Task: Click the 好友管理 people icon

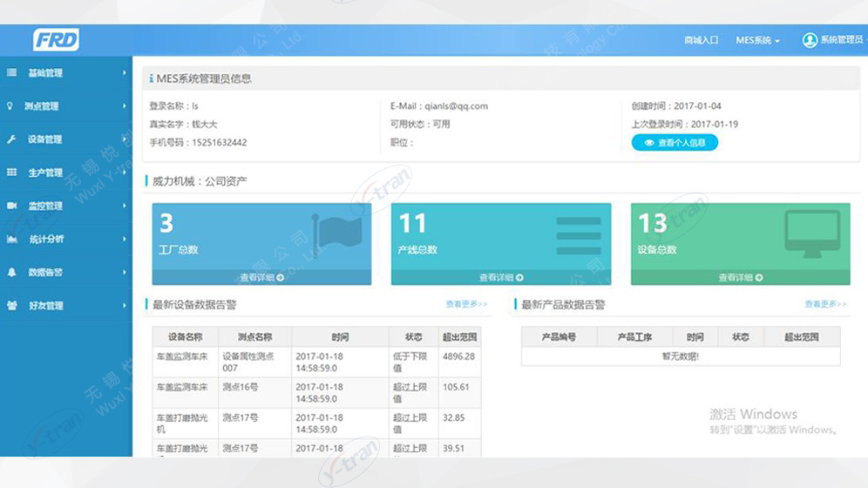Action: (11, 306)
